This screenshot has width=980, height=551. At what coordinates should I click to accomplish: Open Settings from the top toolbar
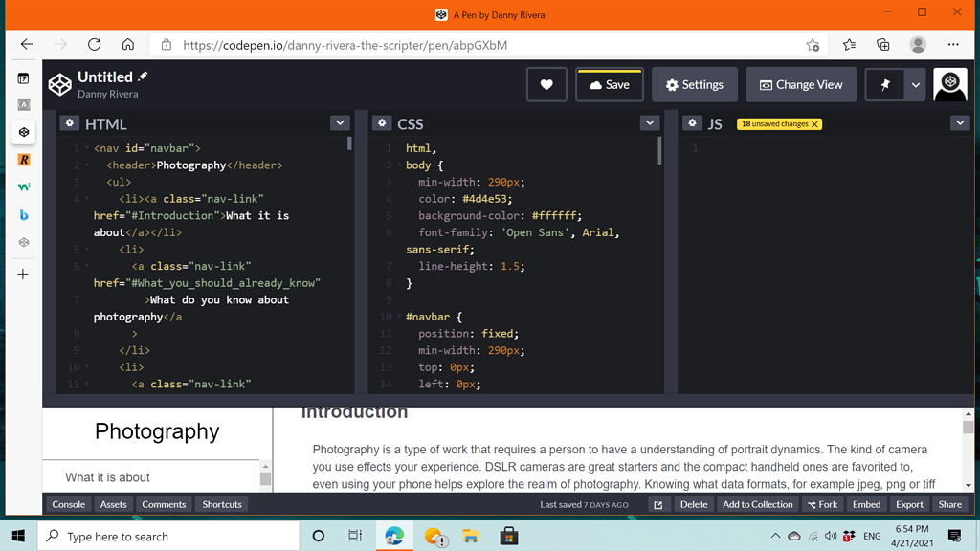point(694,84)
